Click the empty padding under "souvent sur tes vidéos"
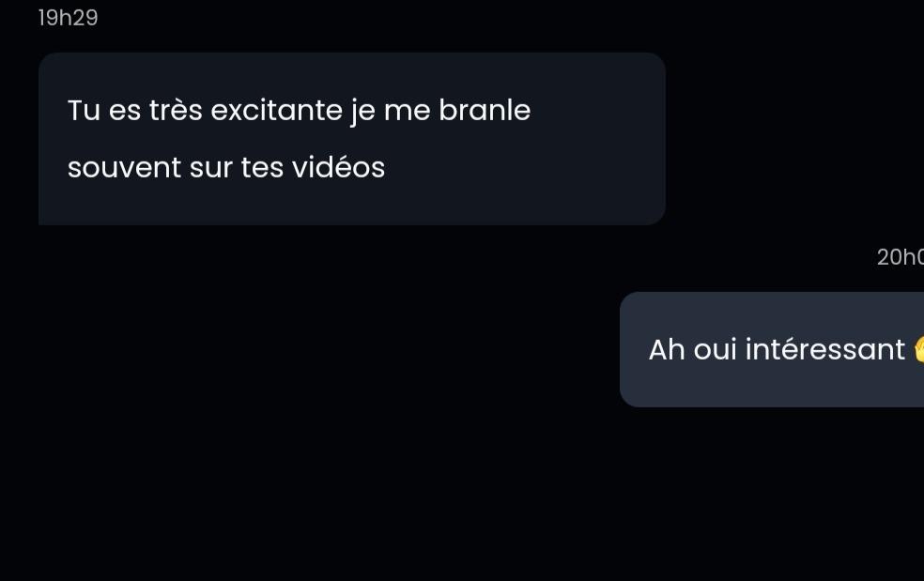Screen dimensions: 924x581 click(x=352, y=204)
